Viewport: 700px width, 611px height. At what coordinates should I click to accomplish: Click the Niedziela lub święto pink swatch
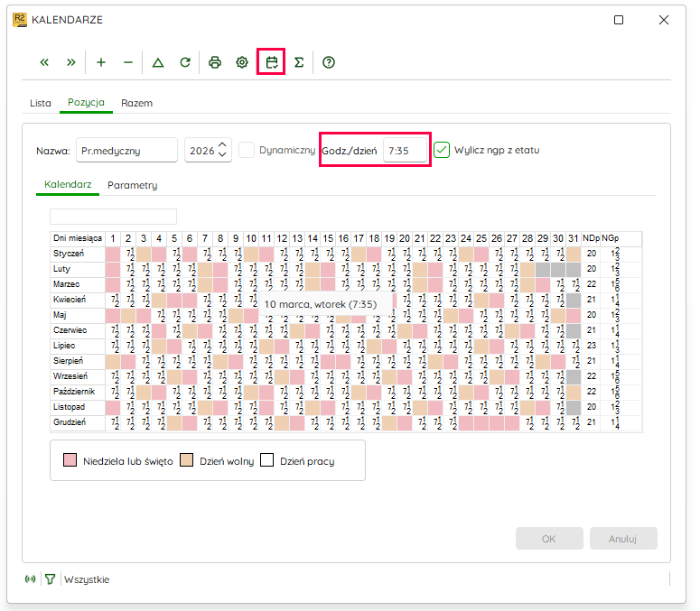click(x=70, y=460)
